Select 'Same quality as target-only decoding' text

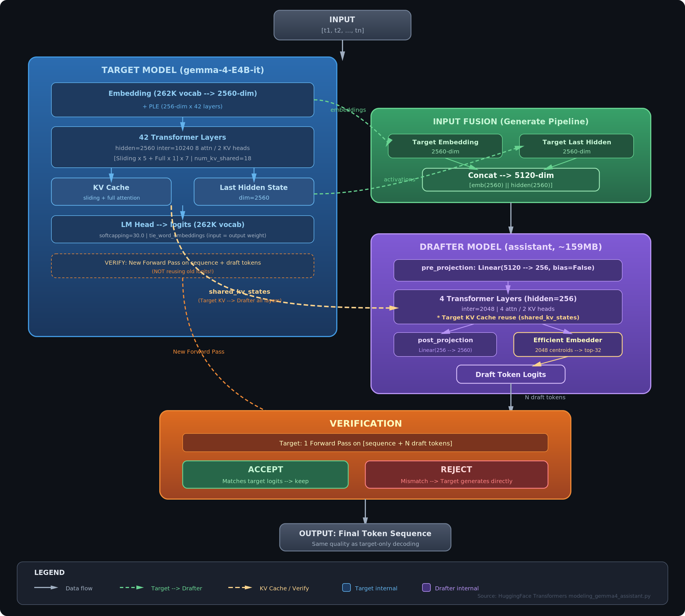(x=365, y=544)
